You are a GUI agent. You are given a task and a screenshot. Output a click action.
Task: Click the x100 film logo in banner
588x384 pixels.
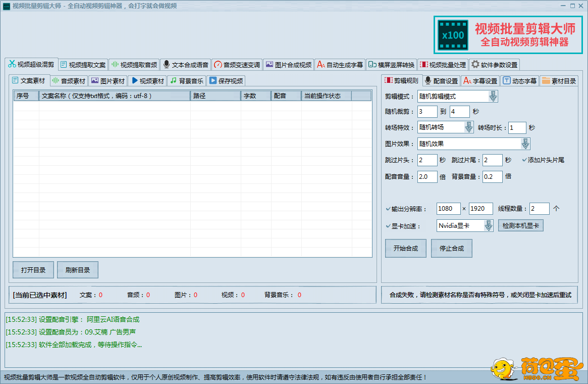(453, 35)
